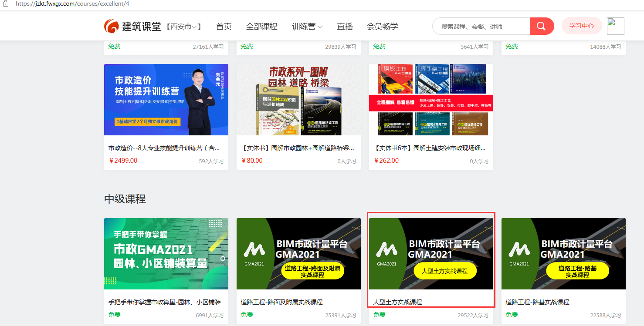Click the 14088人学习 count
644x326 pixels.
pyautogui.click(x=606, y=47)
